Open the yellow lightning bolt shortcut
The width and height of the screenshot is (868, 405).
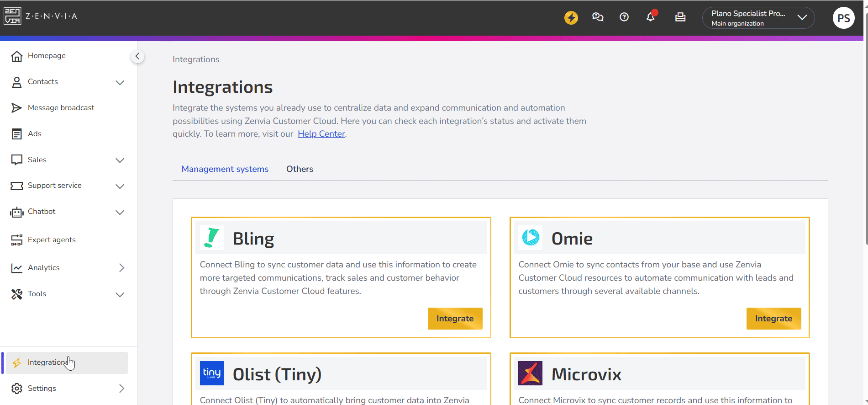571,17
